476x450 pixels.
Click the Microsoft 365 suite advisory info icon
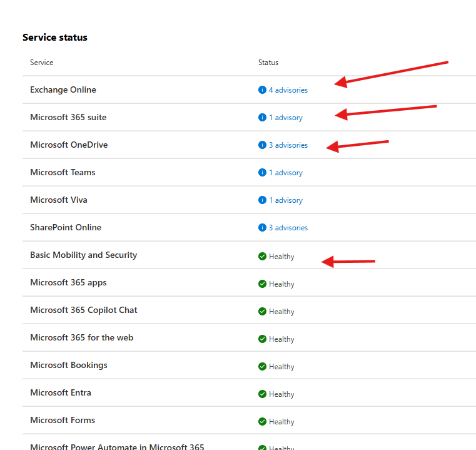click(x=262, y=118)
